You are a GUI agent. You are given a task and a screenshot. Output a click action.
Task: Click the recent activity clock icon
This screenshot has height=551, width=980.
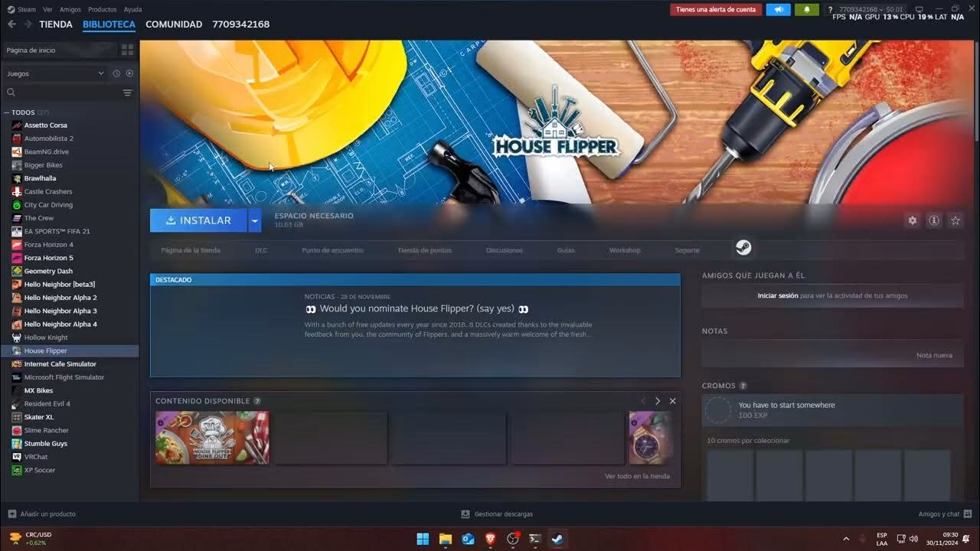click(116, 73)
